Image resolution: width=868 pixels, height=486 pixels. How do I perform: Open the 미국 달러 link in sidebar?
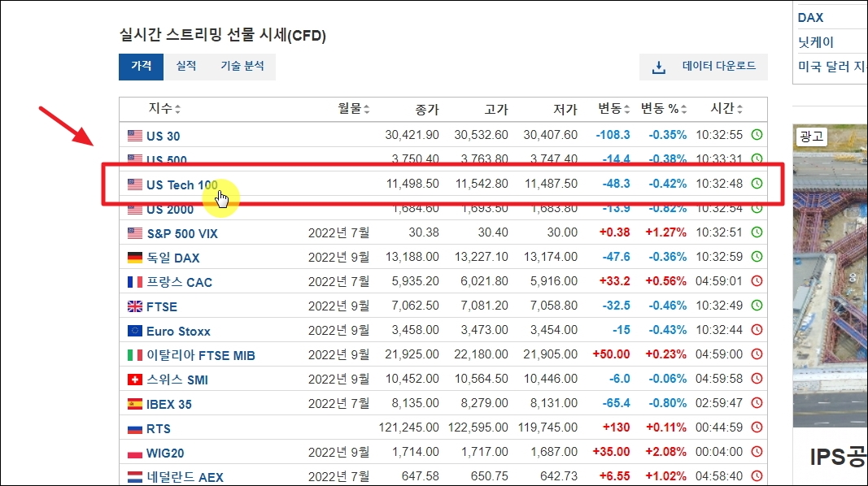pos(832,67)
